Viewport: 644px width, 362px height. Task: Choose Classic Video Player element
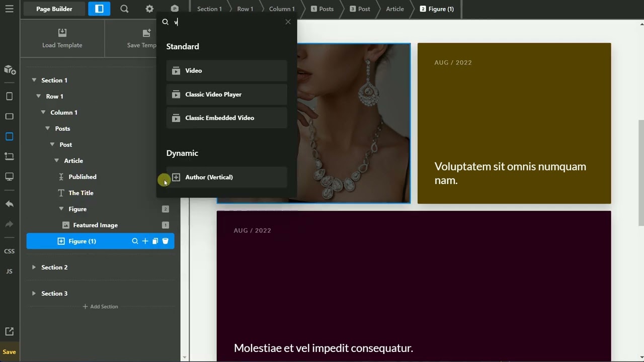[x=227, y=95]
